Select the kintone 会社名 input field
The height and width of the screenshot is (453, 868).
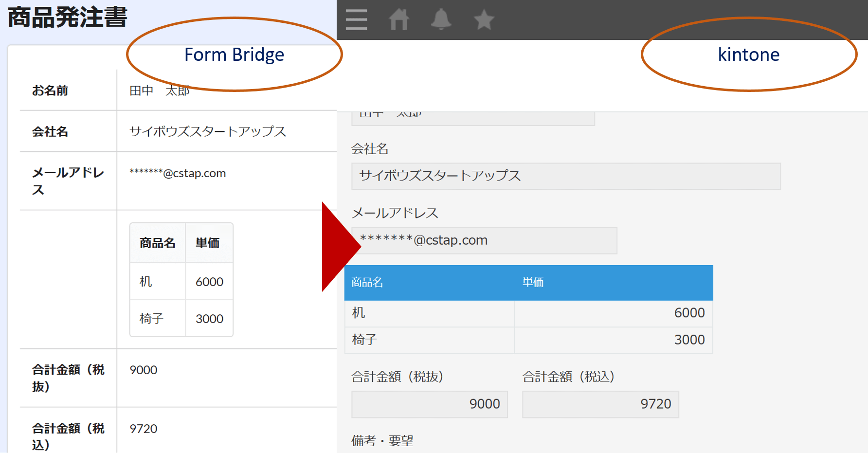(x=566, y=176)
